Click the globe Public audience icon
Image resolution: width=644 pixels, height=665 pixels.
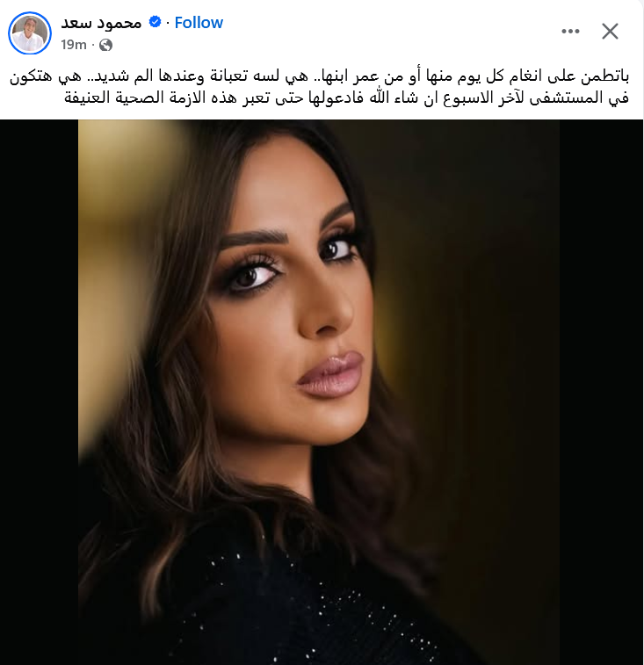[x=105, y=45]
